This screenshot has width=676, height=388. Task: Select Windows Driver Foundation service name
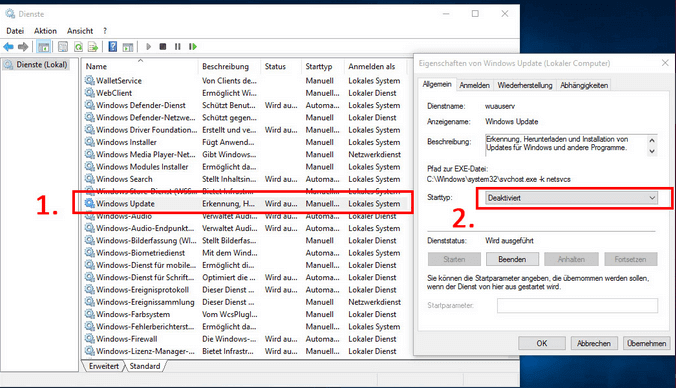pyautogui.click(x=147, y=130)
